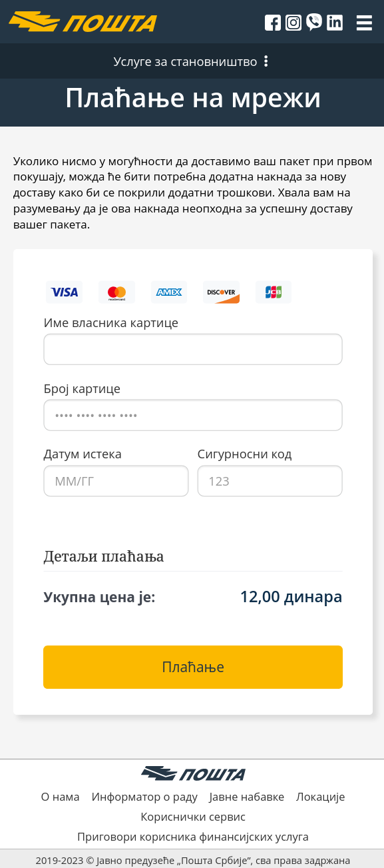Open the Viber contact icon
384x868 pixels.
314,22
